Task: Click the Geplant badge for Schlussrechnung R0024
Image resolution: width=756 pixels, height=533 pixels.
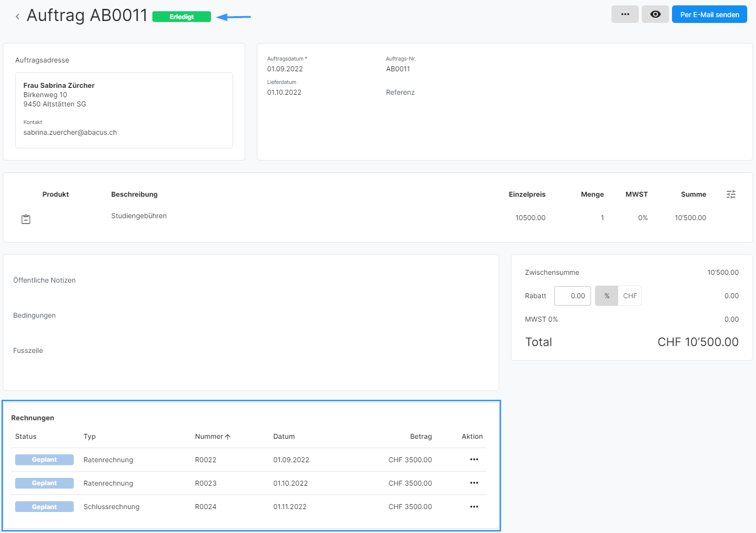Action: point(44,507)
